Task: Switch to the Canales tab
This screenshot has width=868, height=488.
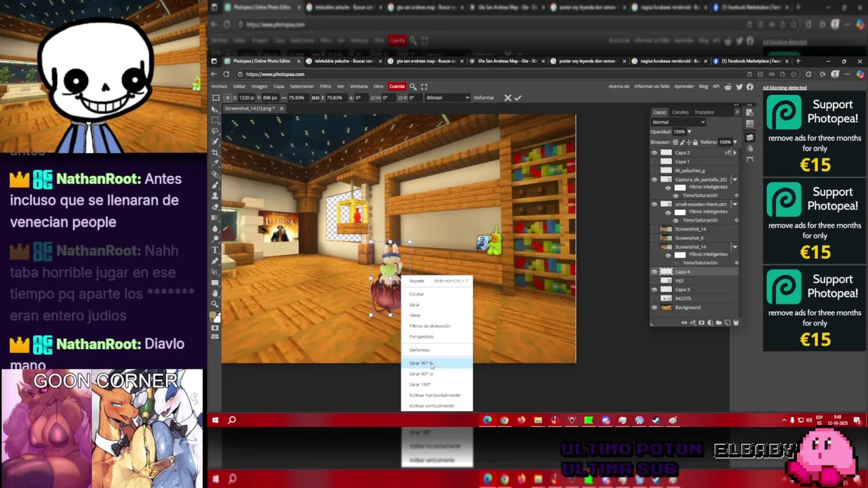Action: tap(680, 112)
